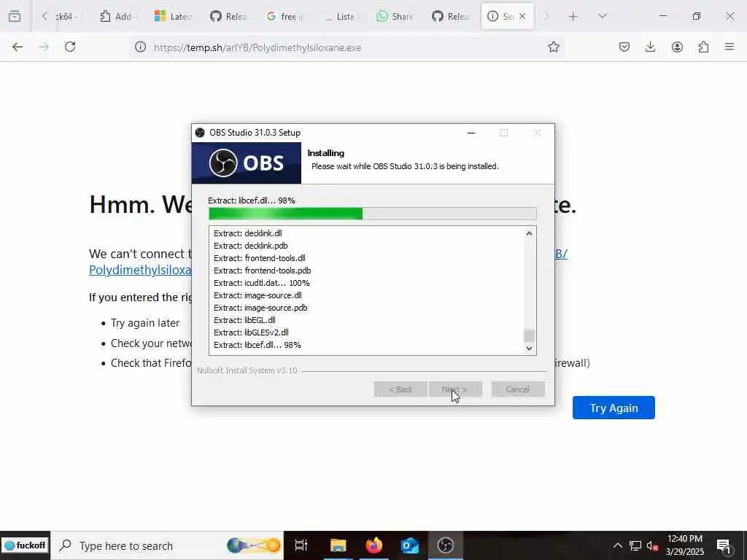Open File Explorer from the taskbar

338,545
